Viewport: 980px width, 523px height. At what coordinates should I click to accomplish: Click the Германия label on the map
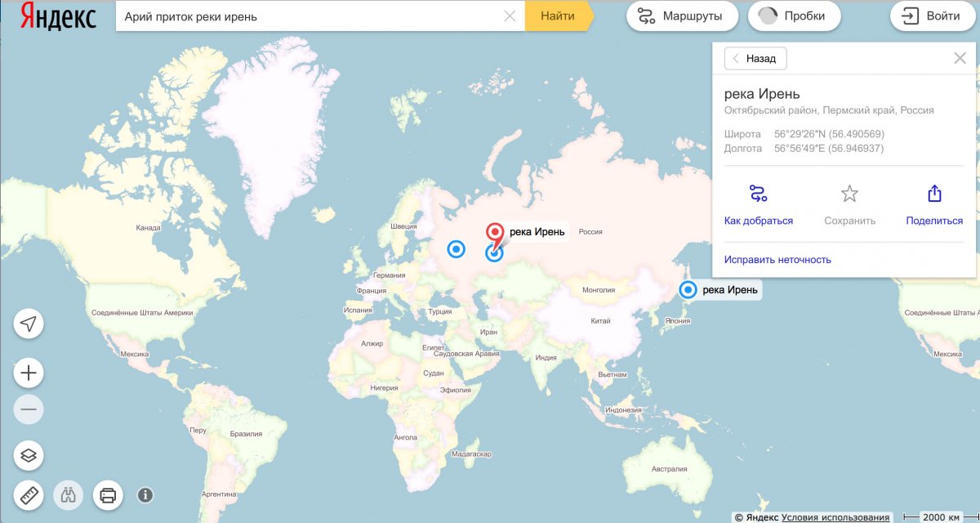tap(389, 275)
